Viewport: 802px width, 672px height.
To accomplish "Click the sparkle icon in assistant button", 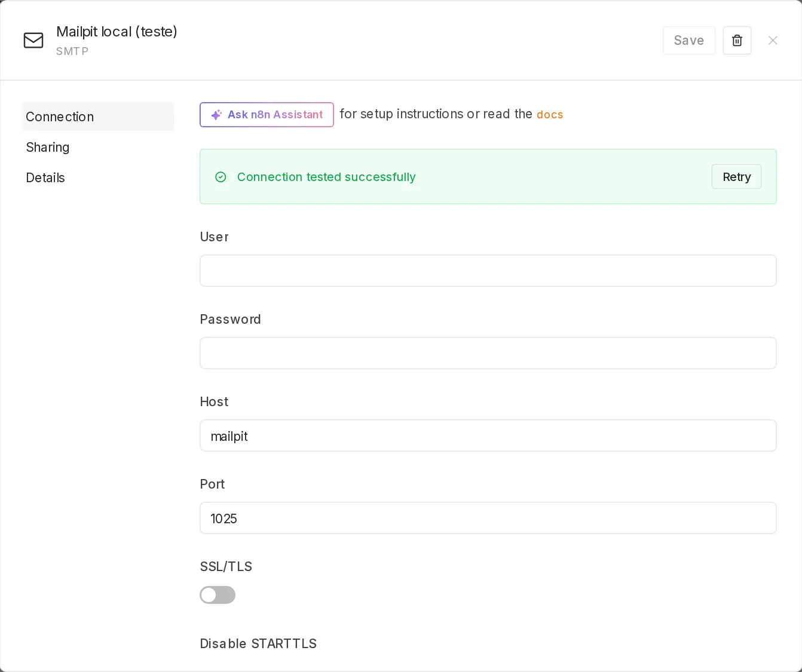I will (x=216, y=115).
